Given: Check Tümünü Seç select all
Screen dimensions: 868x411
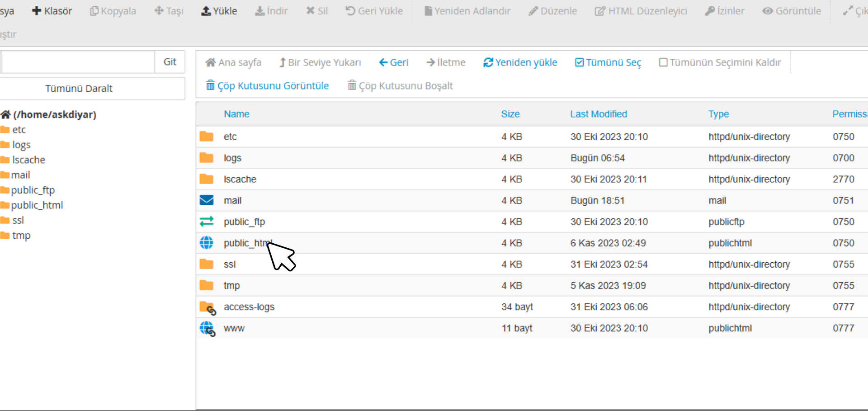Looking at the screenshot, I should (608, 62).
